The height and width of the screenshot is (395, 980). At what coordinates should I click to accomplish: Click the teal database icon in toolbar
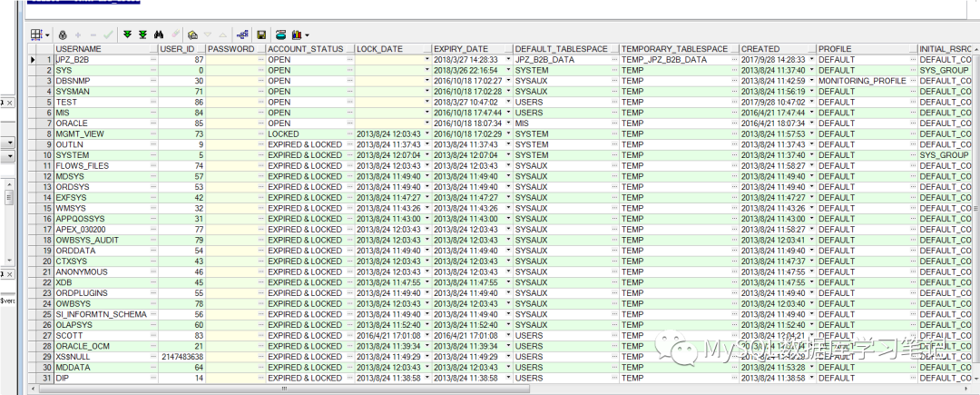pyautogui.click(x=281, y=35)
